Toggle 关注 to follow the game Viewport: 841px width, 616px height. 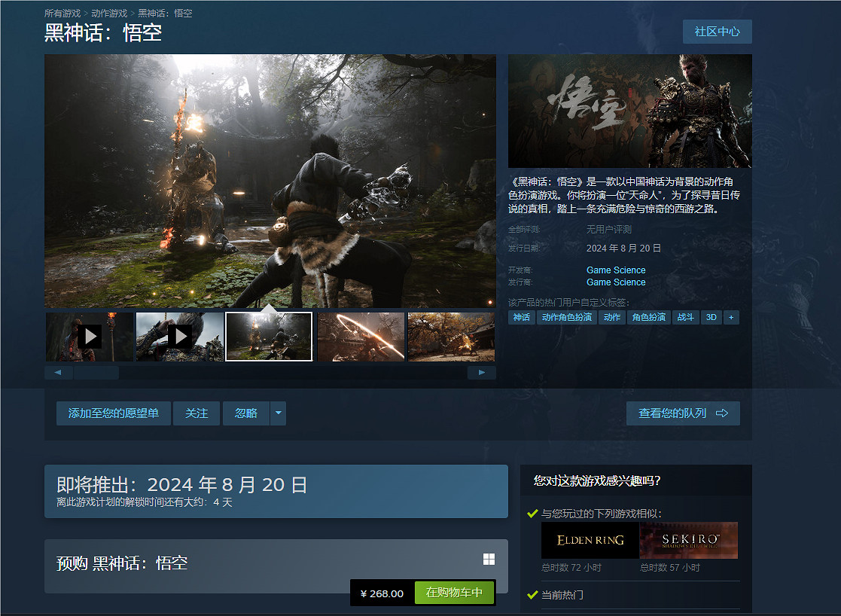pos(196,413)
